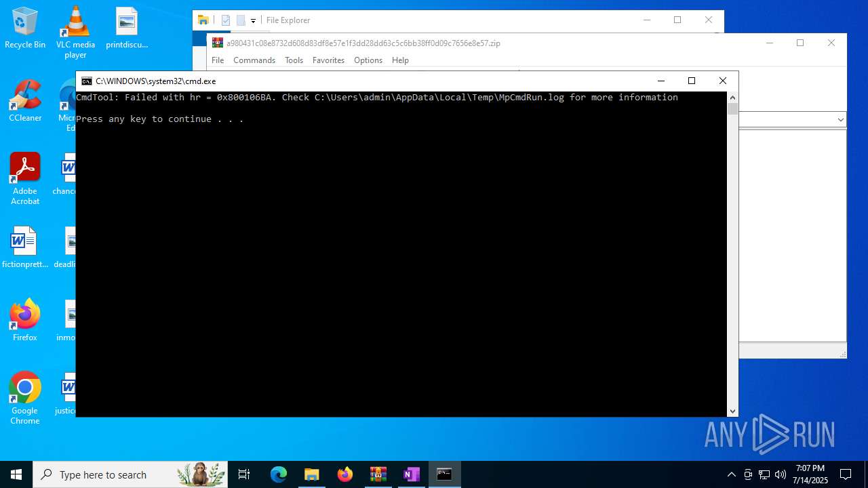Launch Google Chrome from the desktop
This screenshot has height=488, width=868.
25,399
